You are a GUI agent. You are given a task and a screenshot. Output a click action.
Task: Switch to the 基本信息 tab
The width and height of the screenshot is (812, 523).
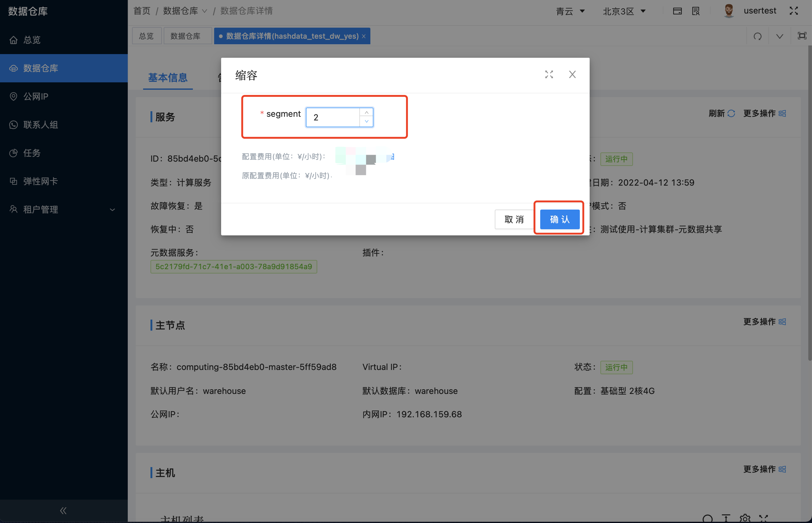click(x=168, y=78)
